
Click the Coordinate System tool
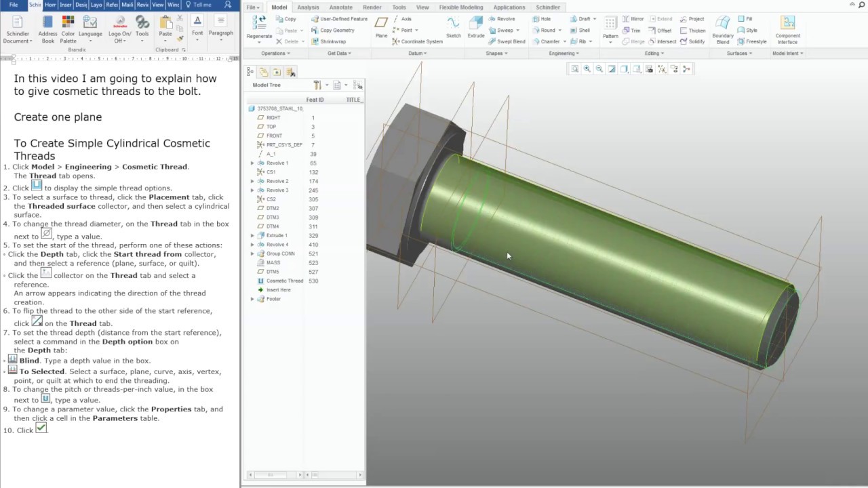418,41
